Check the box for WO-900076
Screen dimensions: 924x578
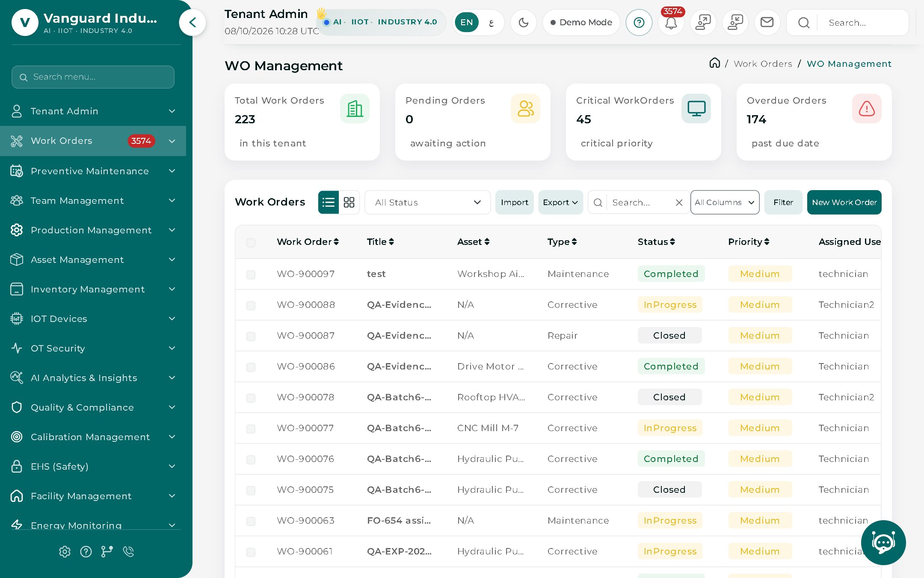tap(251, 459)
